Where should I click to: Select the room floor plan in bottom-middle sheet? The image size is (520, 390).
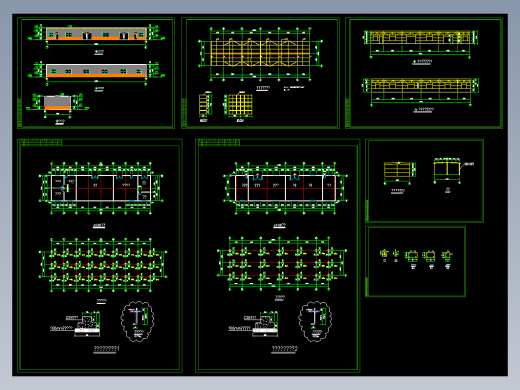(285, 188)
